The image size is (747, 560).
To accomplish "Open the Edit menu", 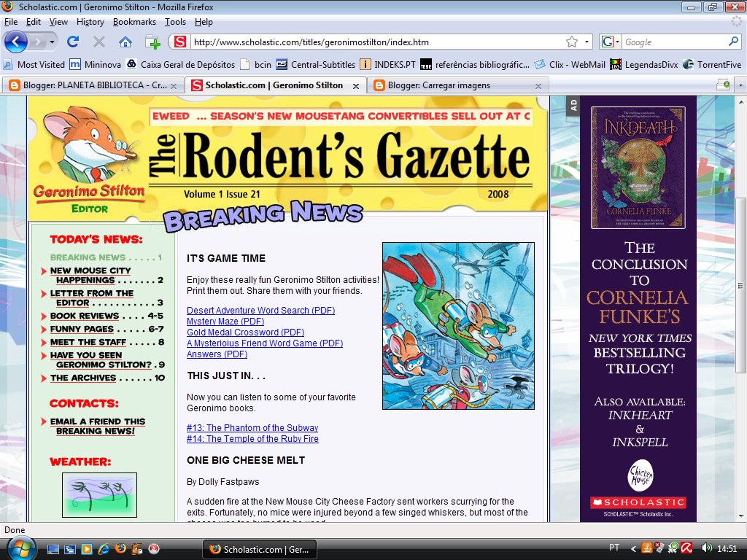I will [x=33, y=22].
